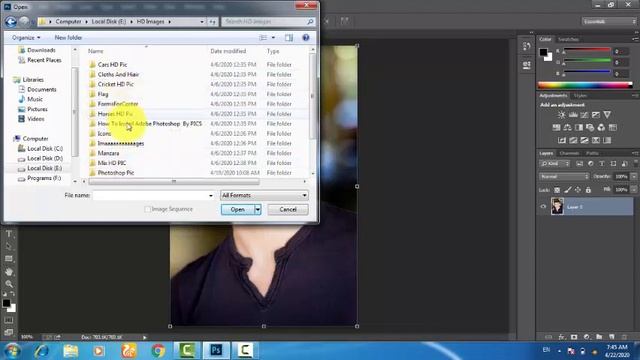Select the Zoom tool in the toolbox
The width and height of the screenshot is (640, 360).
(x=9, y=284)
